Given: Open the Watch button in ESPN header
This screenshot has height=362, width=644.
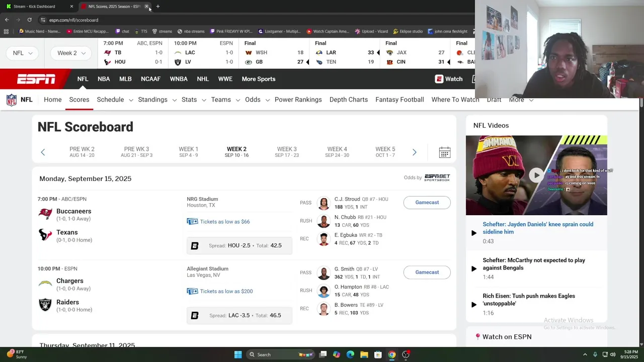Looking at the screenshot, I should point(449,79).
